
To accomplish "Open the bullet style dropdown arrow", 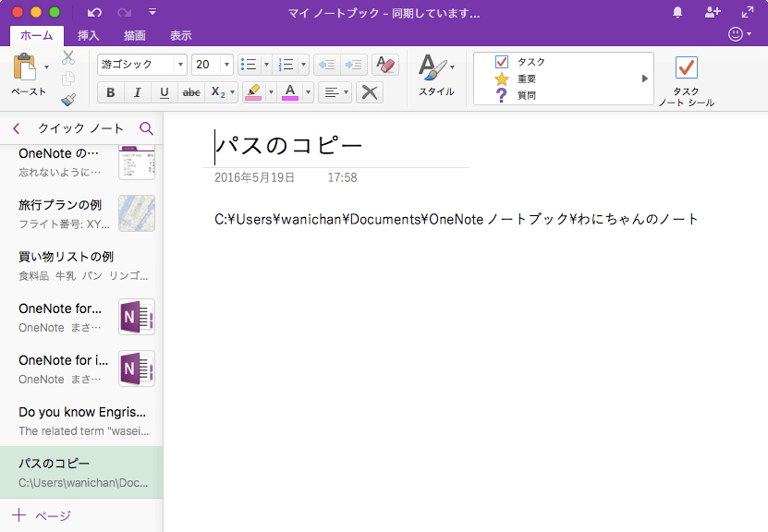I will coord(266,64).
